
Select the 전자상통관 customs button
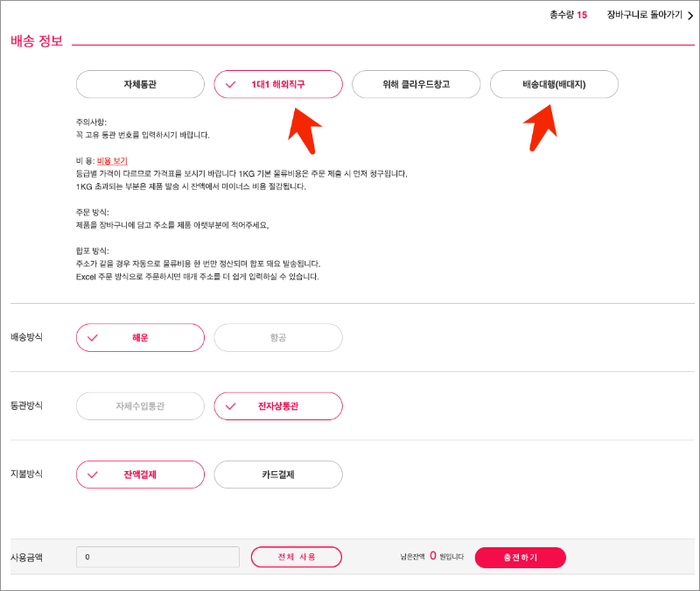coord(278,406)
